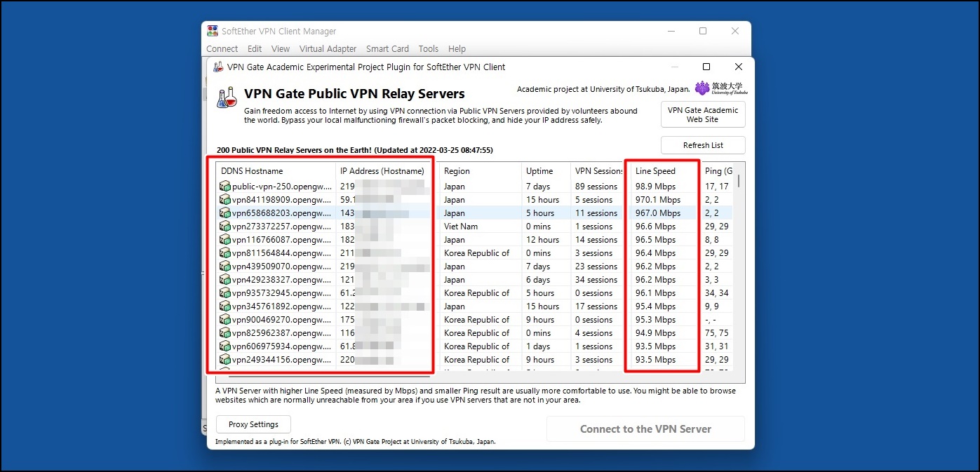The height and width of the screenshot is (472, 980).
Task: Open the Smart Card menu
Action: [387, 49]
